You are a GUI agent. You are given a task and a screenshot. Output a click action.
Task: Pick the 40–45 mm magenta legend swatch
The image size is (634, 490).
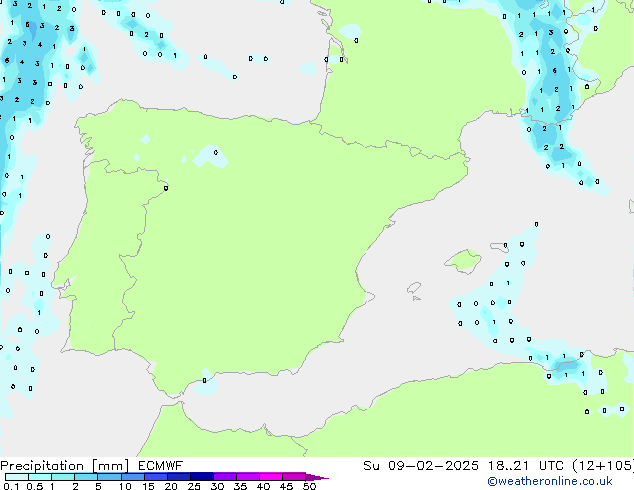271,477
